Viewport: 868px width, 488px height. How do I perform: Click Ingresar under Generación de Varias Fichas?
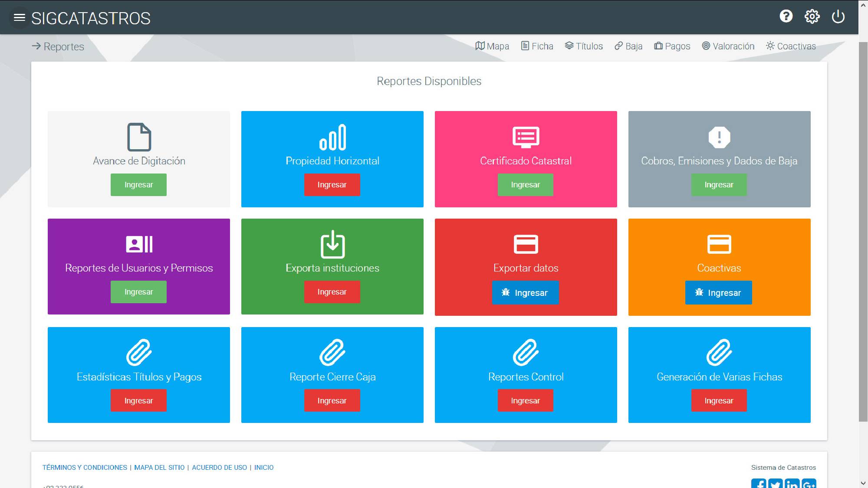tap(719, 400)
